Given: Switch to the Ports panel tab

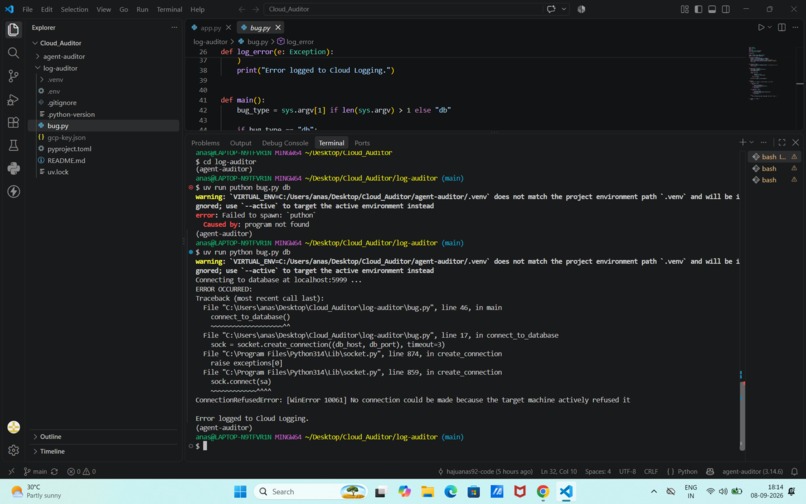Looking at the screenshot, I should (362, 143).
